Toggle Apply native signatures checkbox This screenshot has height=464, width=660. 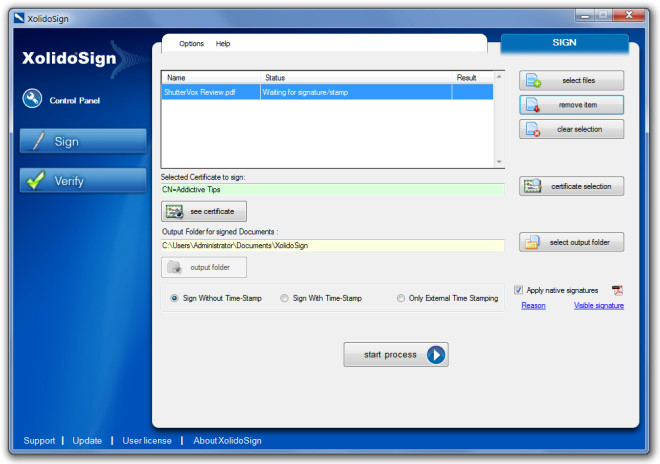[518, 290]
